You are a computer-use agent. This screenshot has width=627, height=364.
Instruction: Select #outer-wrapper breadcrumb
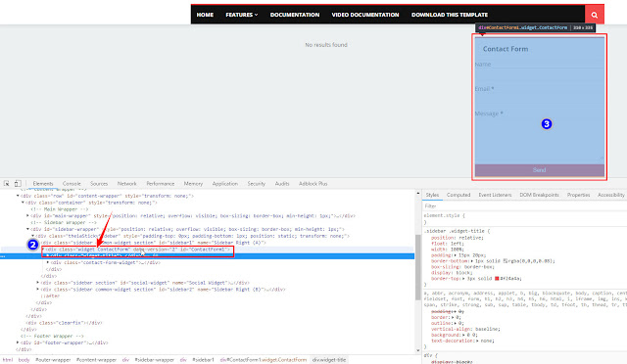tap(53, 360)
